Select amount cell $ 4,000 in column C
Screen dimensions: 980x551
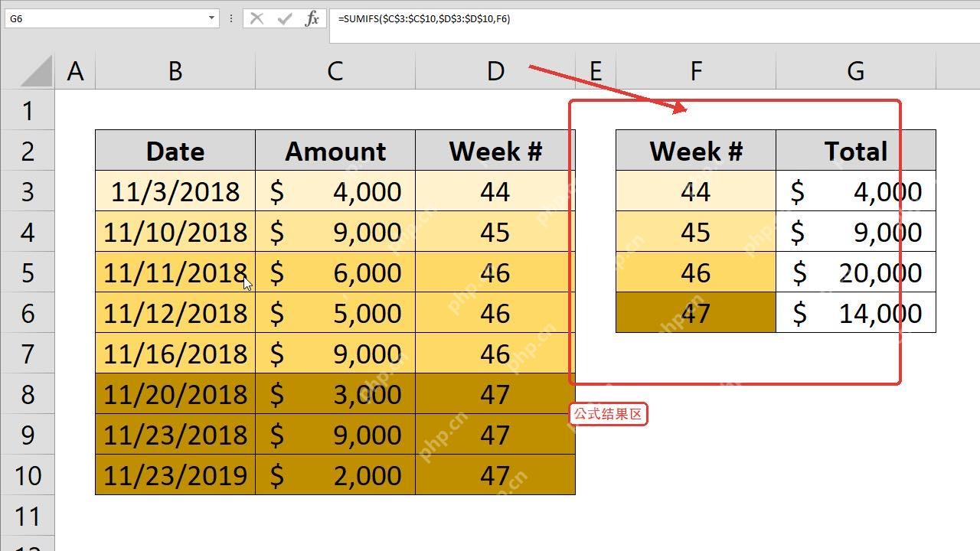pyautogui.click(x=335, y=191)
